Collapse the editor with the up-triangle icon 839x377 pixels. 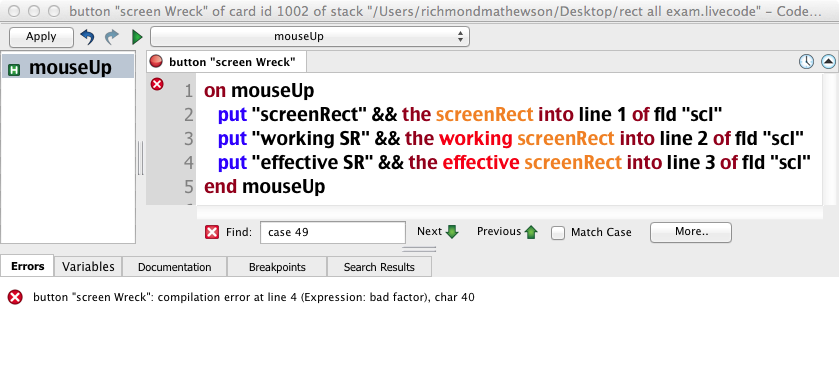(x=828, y=62)
